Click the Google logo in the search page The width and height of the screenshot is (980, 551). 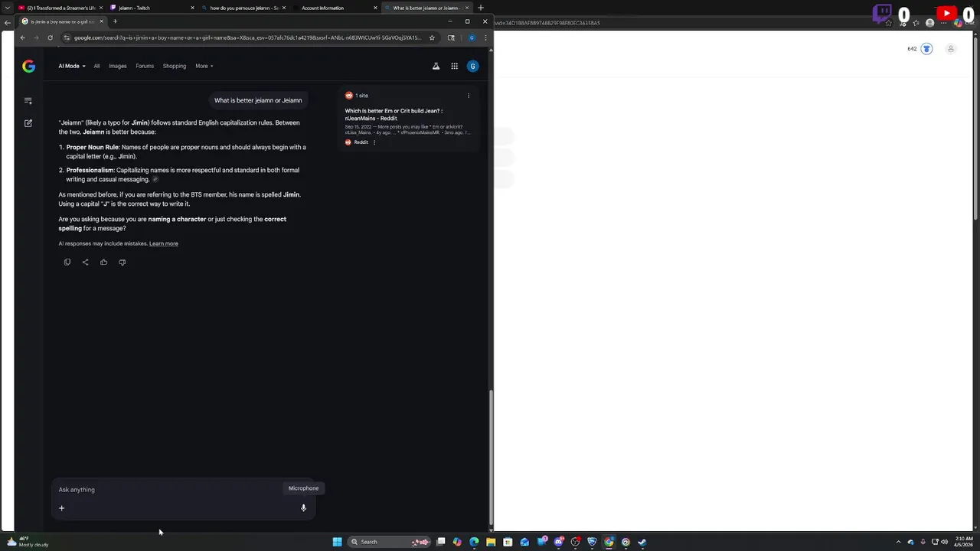28,66
